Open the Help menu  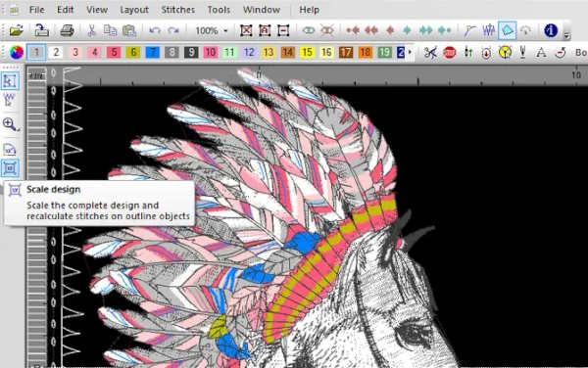309,10
